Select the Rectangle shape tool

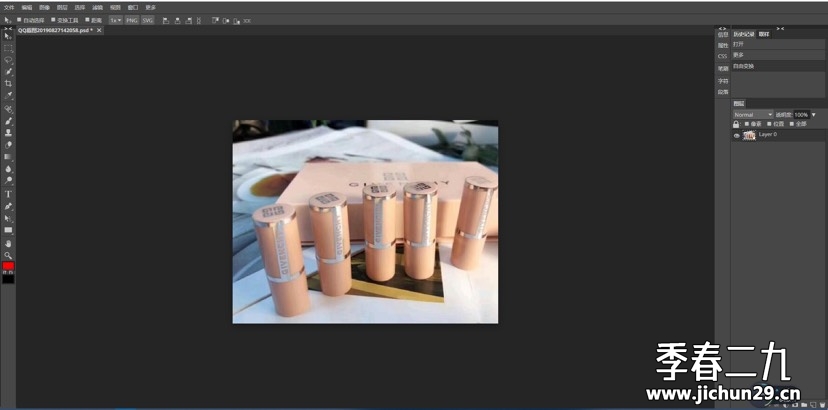coord(8,230)
